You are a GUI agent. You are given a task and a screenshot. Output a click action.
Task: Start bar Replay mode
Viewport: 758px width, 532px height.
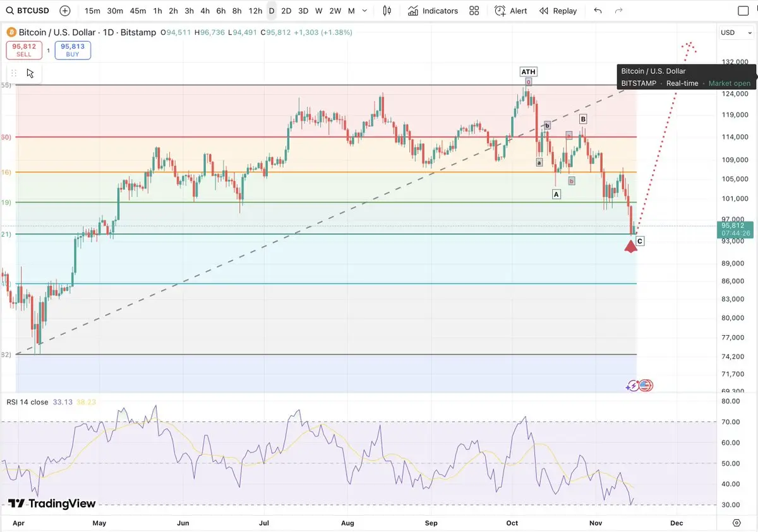558,11
